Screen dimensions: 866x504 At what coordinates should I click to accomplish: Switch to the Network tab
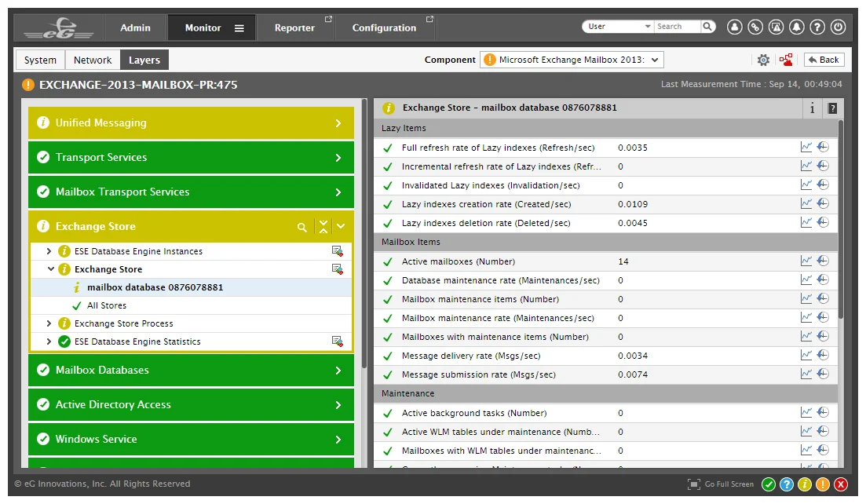tap(93, 60)
